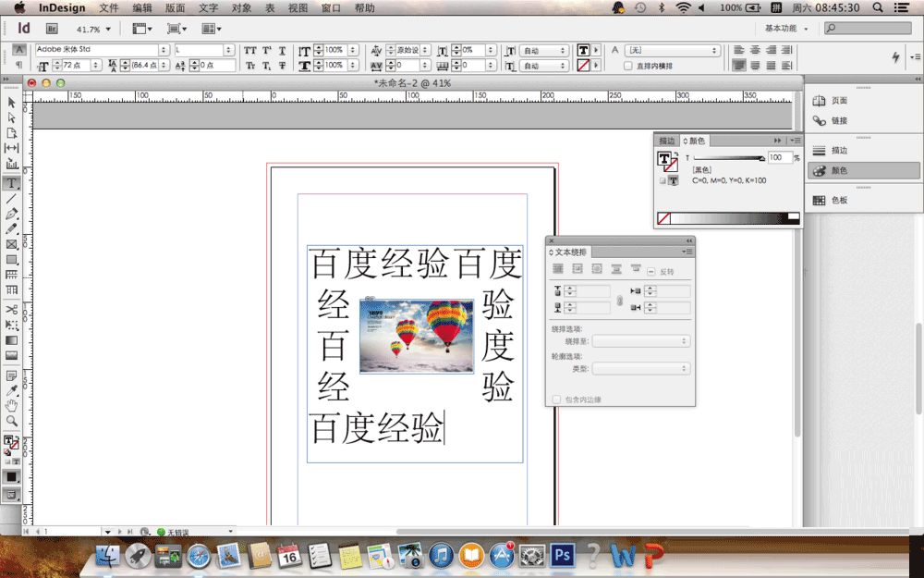Open Adobe Bridge with the Br button
This screenshot has height=578, width=924.
tap(52, 29)
